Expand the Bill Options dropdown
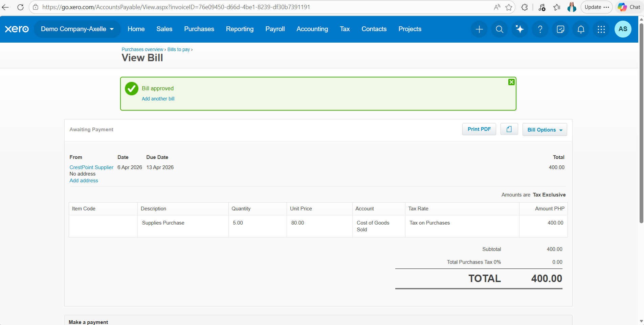Viewport: 644px width, 325px height. 545,130
